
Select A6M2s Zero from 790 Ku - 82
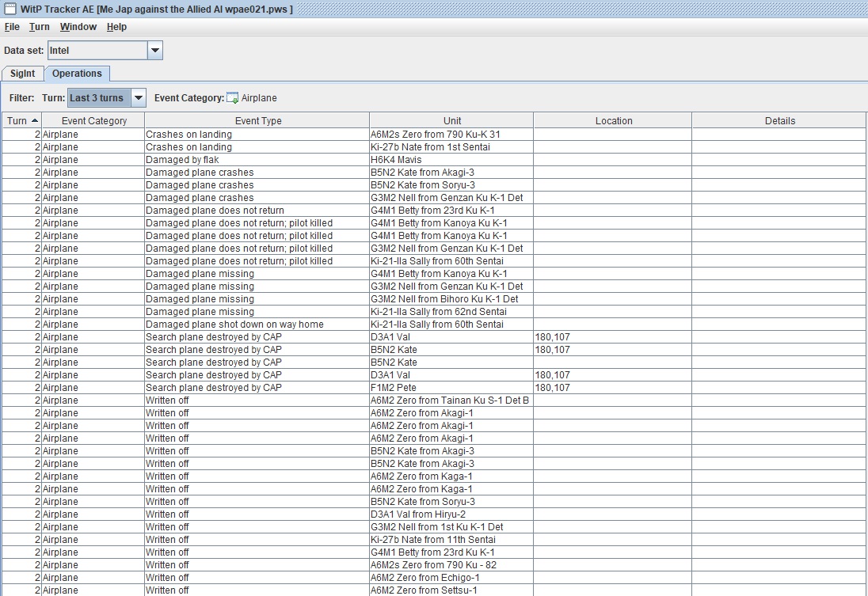(x=451, y=566)
